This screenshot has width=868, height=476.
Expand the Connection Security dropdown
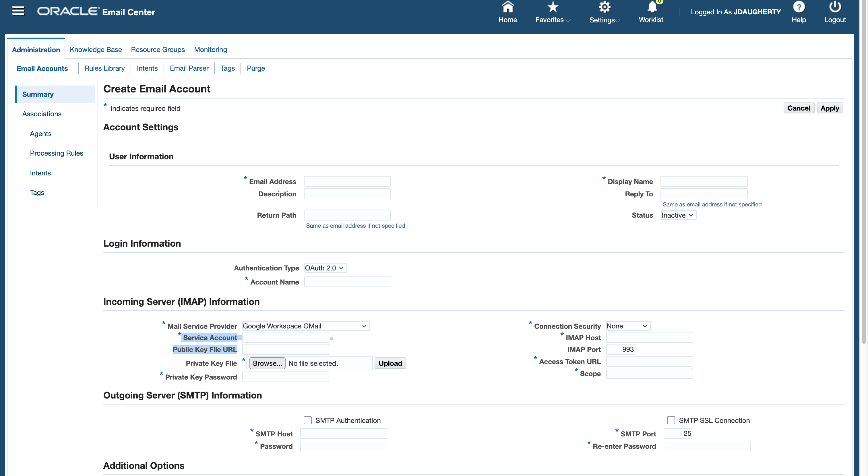(627, 326)
